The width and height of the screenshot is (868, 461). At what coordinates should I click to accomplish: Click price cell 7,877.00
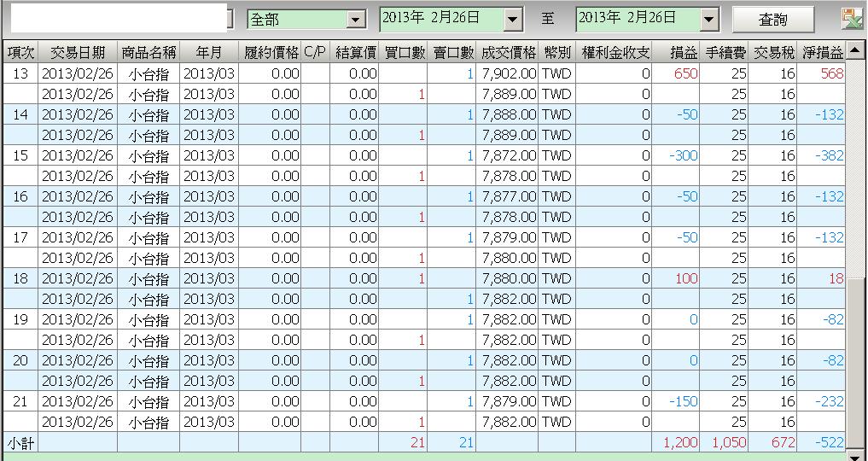[x=509, y=196]
